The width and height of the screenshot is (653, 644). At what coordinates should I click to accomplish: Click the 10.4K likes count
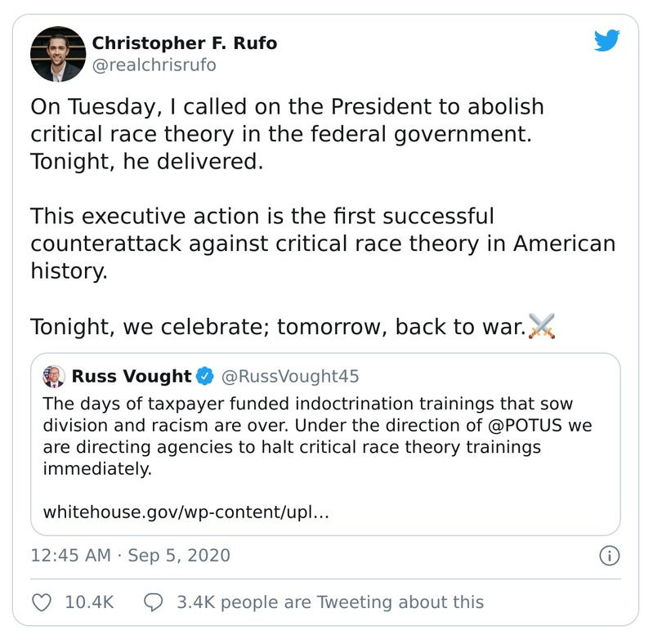(89, 602)
